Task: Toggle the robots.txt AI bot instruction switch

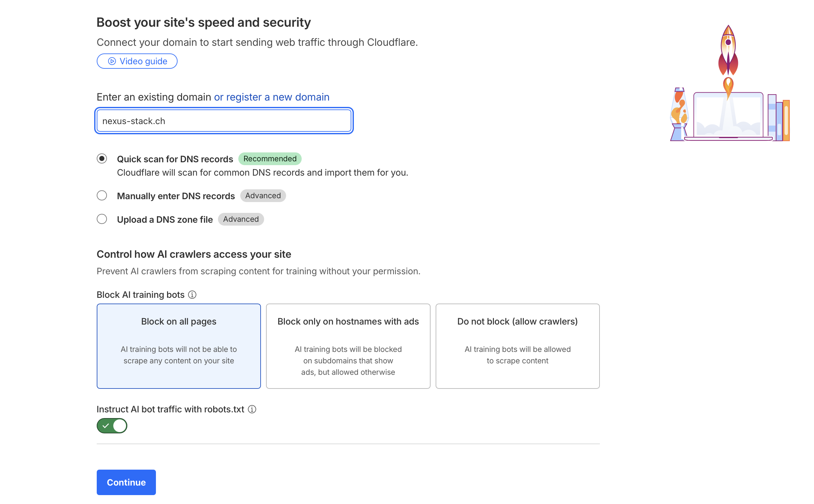Action: pyautogui.click(x=112, y=426)
